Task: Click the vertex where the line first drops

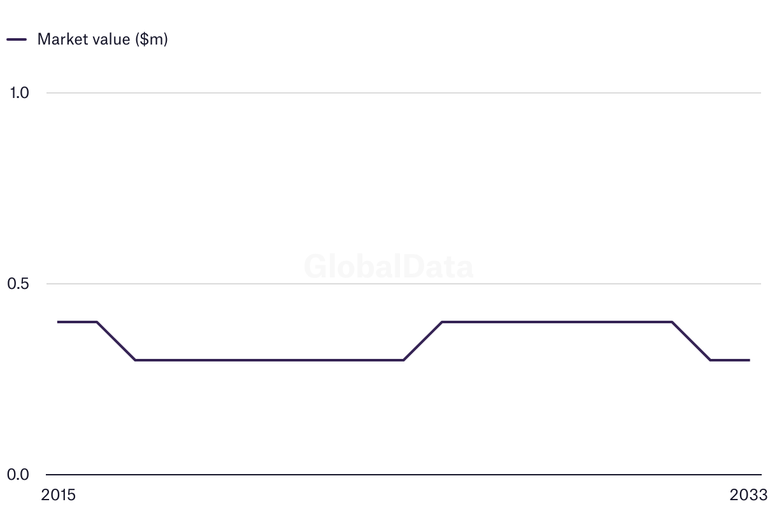Action: click(x=97, y=322)
